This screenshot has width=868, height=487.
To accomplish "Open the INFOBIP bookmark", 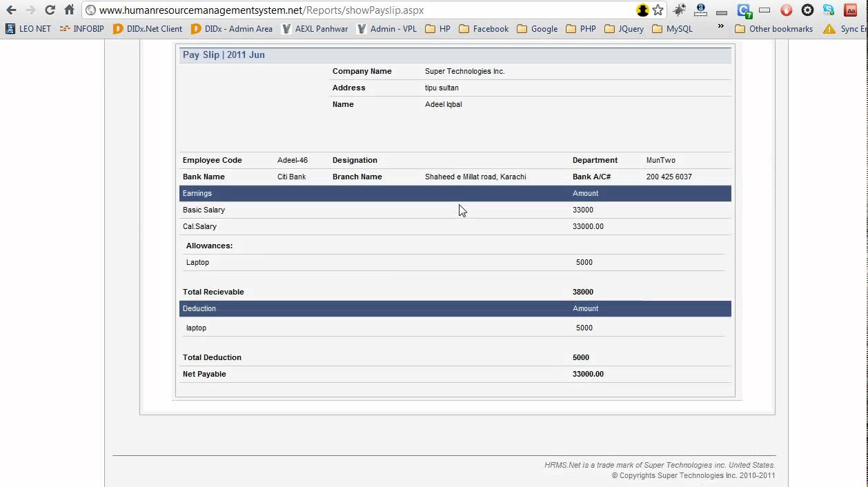I will tap(81, 29).
